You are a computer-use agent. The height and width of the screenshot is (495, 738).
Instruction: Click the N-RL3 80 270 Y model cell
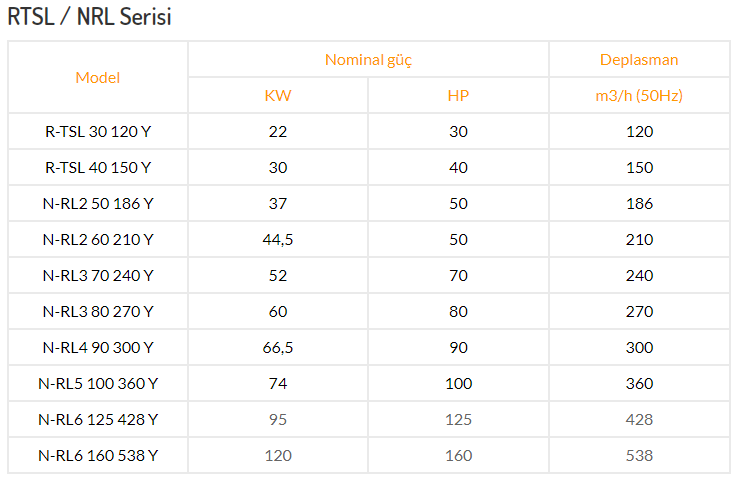[98, 311]
